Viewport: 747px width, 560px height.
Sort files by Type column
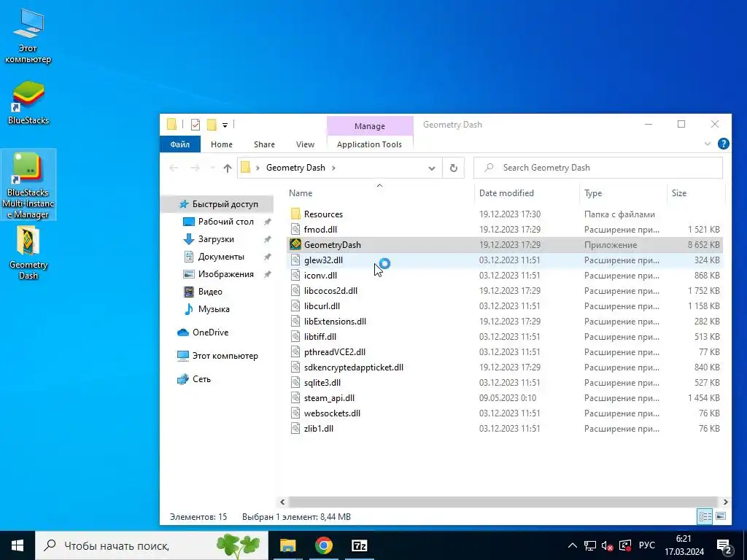click(592, 192)
